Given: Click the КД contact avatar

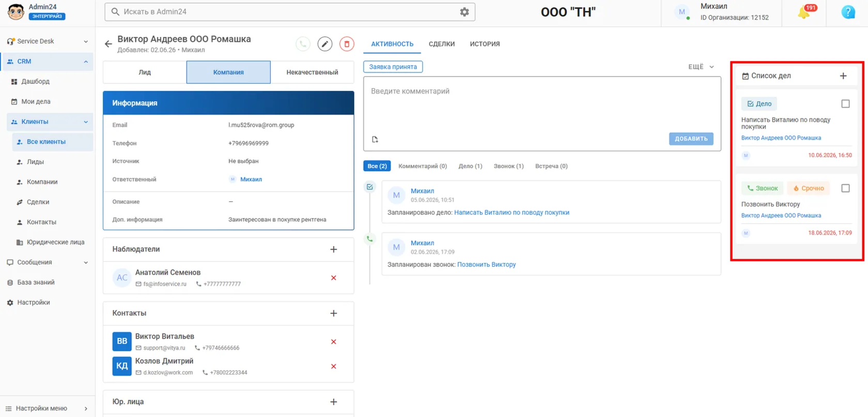Looking at the screenshot, I should (122, 366).
